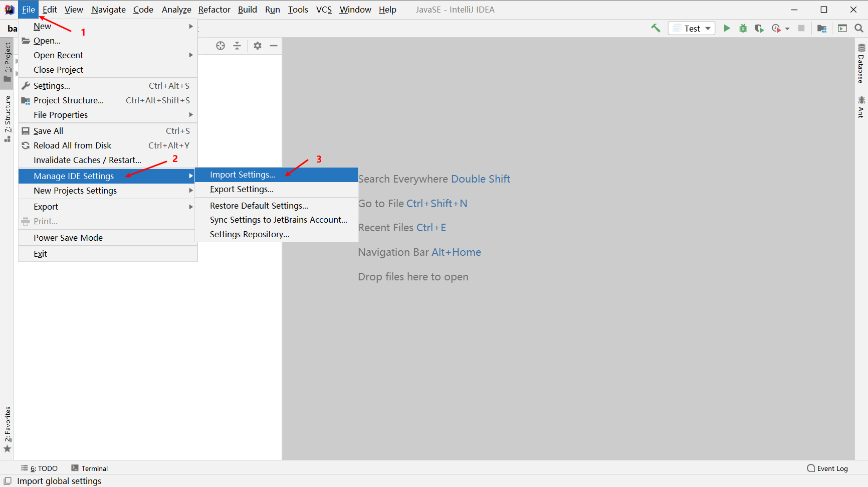Open the Code menu

point(143,10)
